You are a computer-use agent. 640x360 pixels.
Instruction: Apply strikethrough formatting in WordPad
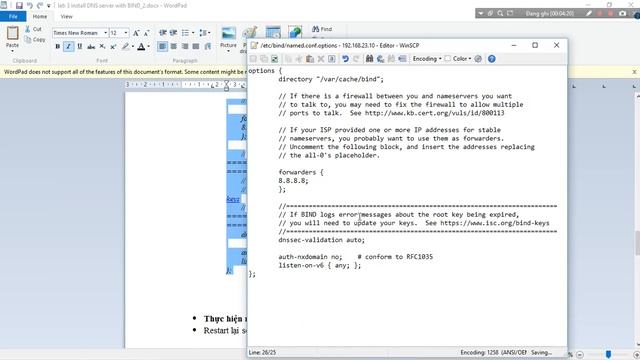[91, 47]
